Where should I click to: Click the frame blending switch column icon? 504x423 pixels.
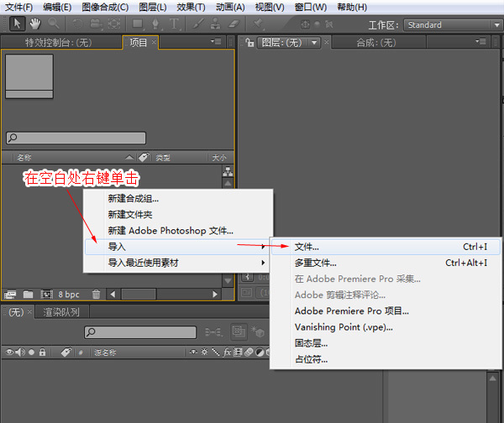(x=238, y=352)
